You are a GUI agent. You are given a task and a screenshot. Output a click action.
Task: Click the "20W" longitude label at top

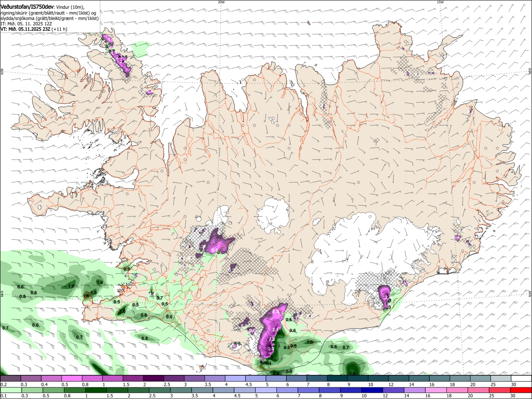[x=221, y=2]
